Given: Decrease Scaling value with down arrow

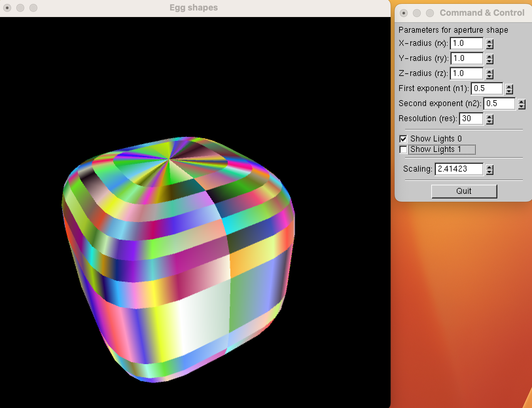Looking at the screenshot, I should (x=489, y=172).
